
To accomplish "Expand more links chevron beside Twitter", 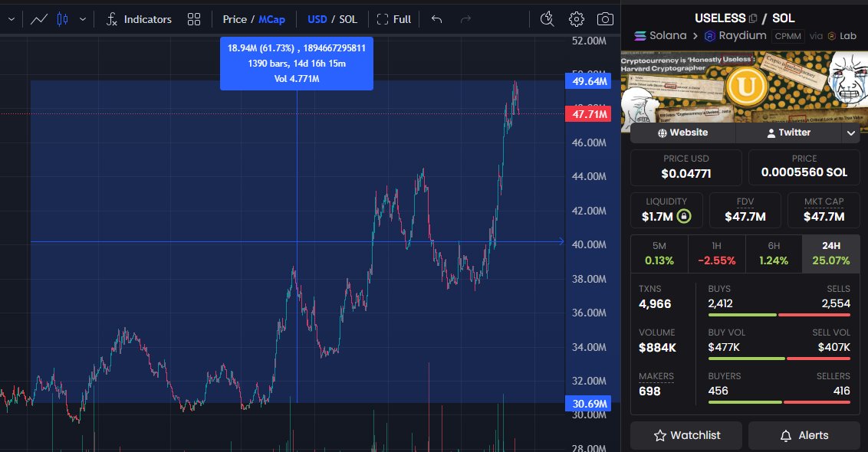I will coord(850,133).
